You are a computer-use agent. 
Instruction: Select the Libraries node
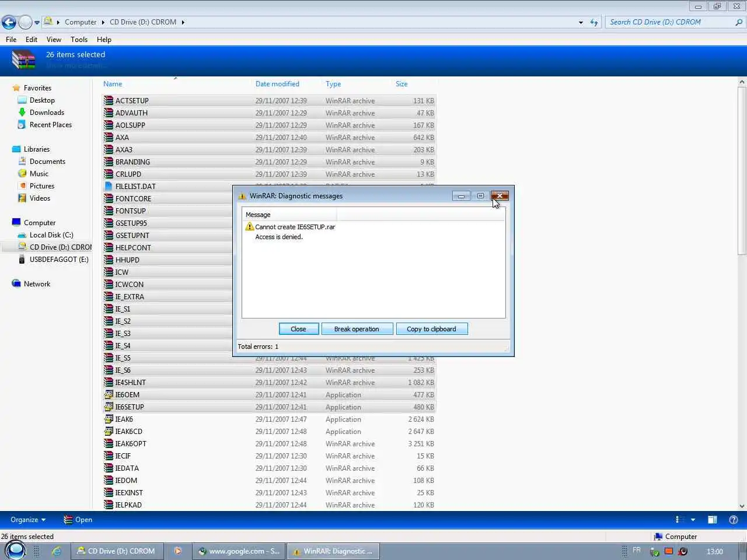tap(31, 149)
